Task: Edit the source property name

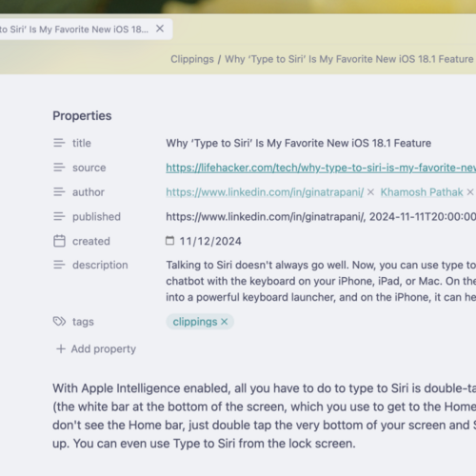Action: [89, 168]
